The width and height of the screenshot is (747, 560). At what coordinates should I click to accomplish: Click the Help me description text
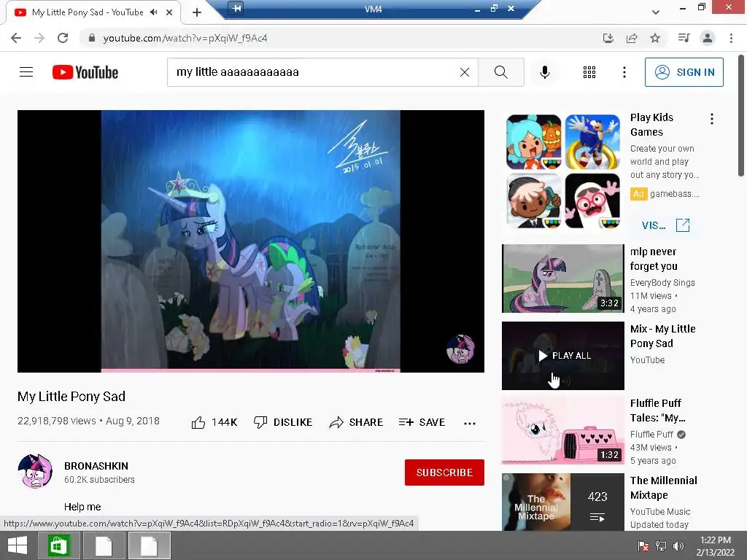(x=82, y=507)
